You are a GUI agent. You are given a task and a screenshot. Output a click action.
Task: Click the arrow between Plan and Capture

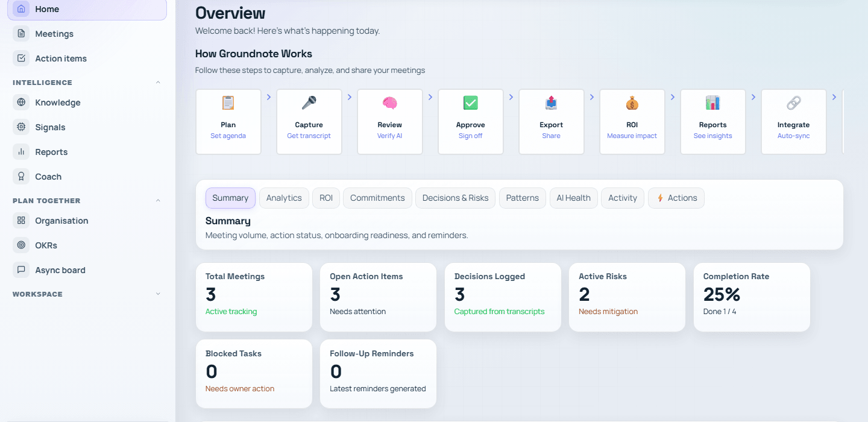(x=269, y=96)
